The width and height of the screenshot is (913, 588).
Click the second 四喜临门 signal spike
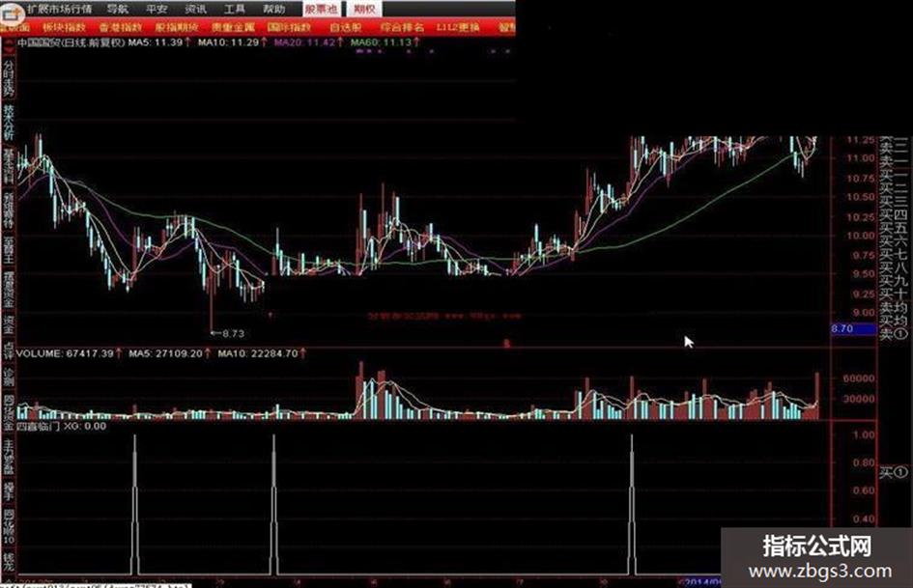(273, 504)
